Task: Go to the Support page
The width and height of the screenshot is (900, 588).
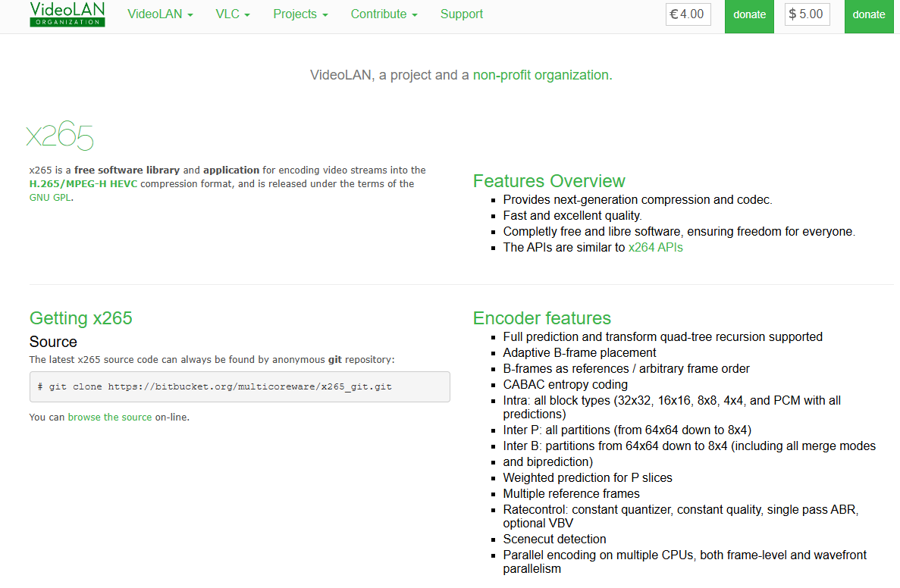Action: click(462, 14)
